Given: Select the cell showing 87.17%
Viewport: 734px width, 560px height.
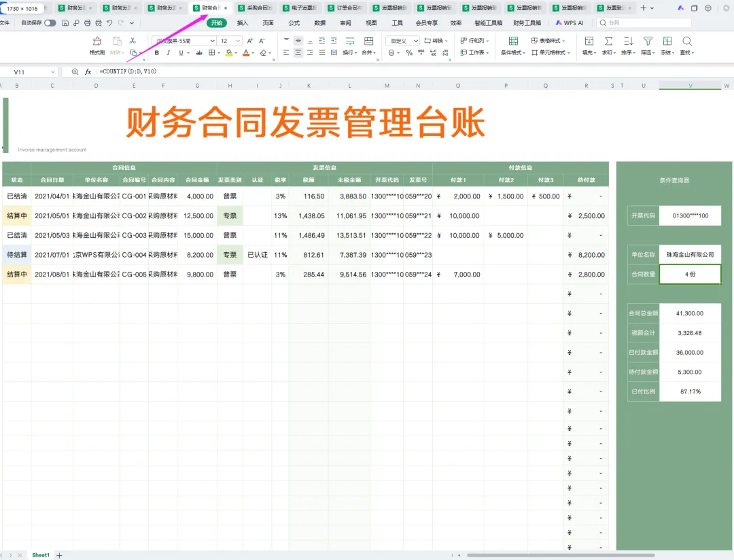Looking at the screenshot, I should [690, 391].
